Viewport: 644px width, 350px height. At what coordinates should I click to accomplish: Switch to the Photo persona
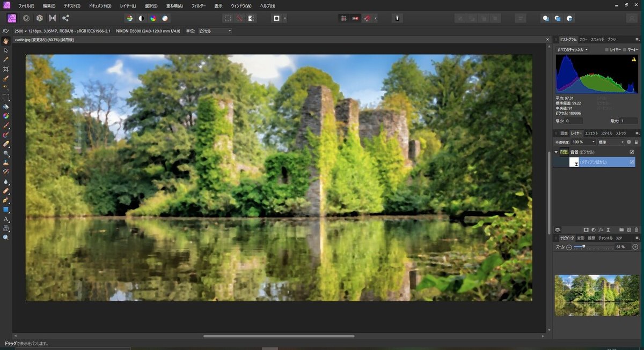(12, 18)
